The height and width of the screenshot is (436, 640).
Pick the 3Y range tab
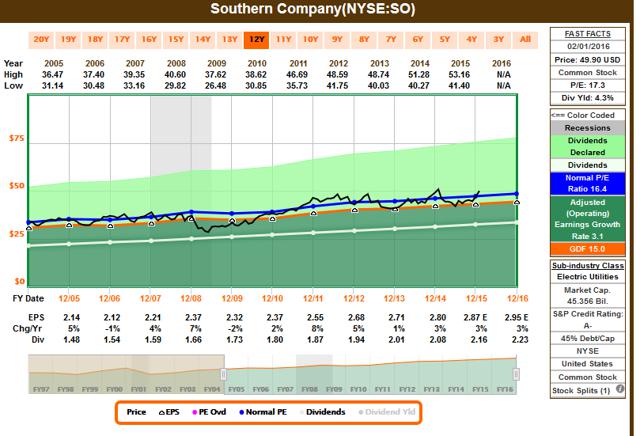tap(499, 40)
